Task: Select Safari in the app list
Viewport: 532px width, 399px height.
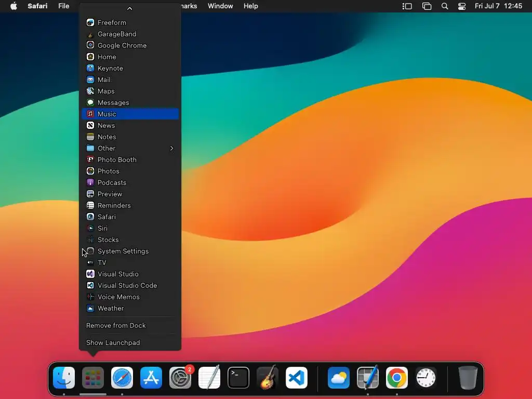Action: coord(130,217)
